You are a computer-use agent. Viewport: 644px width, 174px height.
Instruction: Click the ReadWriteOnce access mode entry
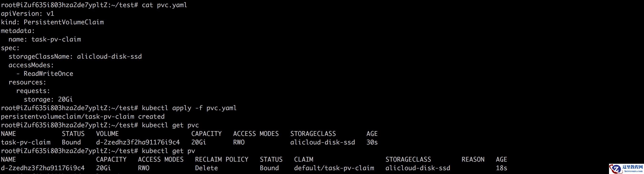[48, 74]
